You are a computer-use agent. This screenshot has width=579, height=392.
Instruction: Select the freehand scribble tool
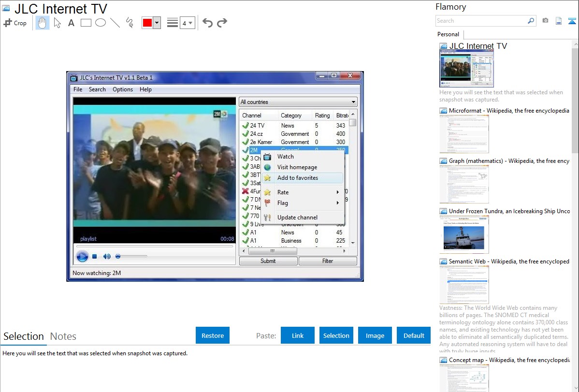coord(130,23)
